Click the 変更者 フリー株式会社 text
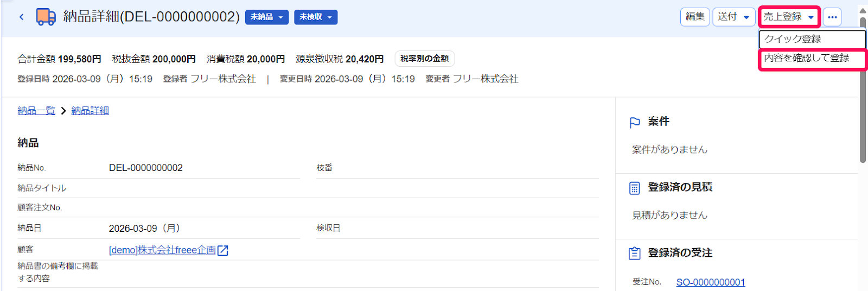Image resolution: width=868 pixels, height=291 pixels. 472,79
